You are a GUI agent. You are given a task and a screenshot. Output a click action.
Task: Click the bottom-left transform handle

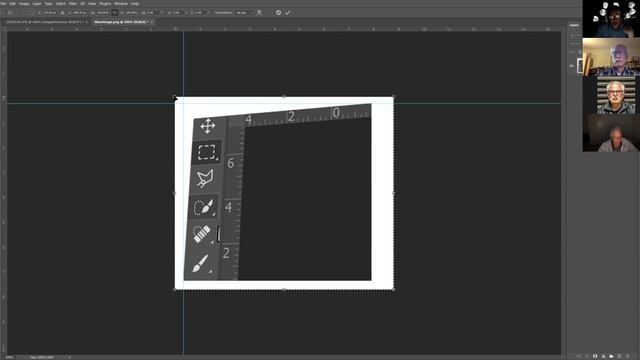175,289
